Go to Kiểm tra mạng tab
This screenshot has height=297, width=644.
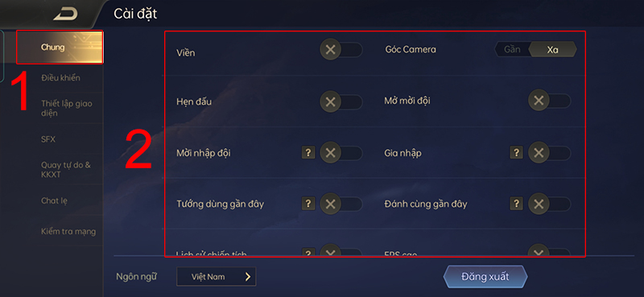(68, 231)
